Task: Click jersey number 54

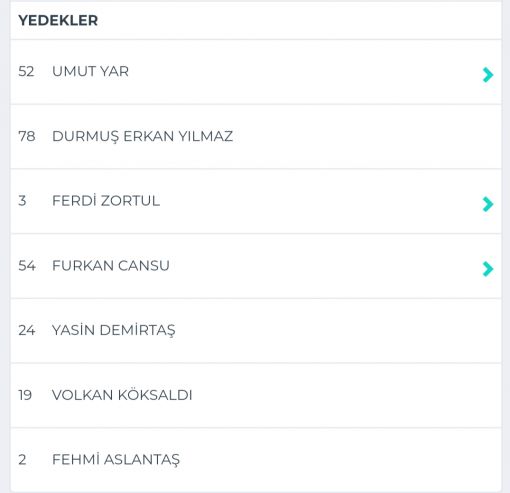Action: [x=27, y=266]
